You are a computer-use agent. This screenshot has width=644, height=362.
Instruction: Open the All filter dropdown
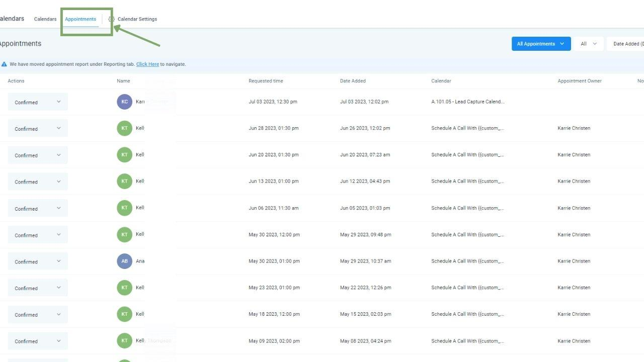(589, 44)
